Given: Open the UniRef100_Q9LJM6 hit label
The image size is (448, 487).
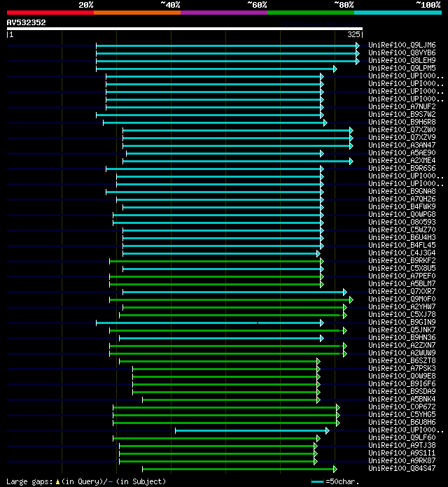Looking at the screenshot, I should (x=402, y=45).
